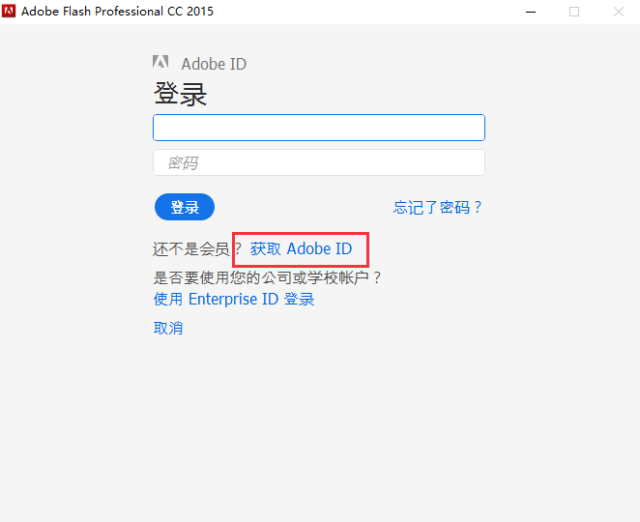Click the 是否要使用您的公司或学校帐户？ text
640x522 pixels.
point(268,277)
